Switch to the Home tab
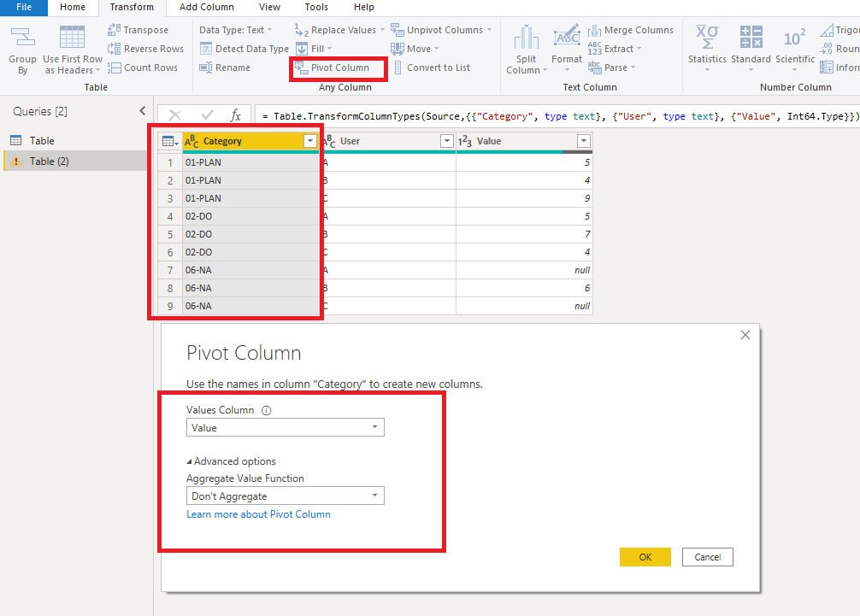860x616 pixels. click(73, 7)
